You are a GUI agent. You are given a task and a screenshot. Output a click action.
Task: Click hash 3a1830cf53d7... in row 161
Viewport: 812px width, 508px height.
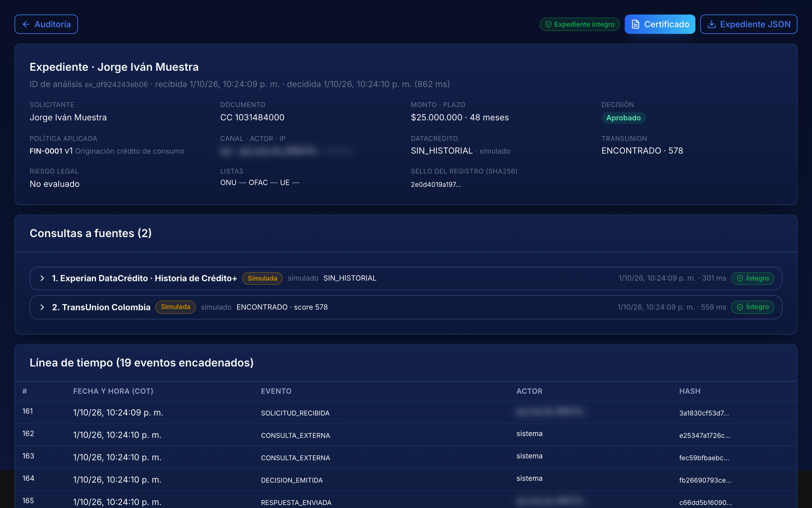point(704,413)
